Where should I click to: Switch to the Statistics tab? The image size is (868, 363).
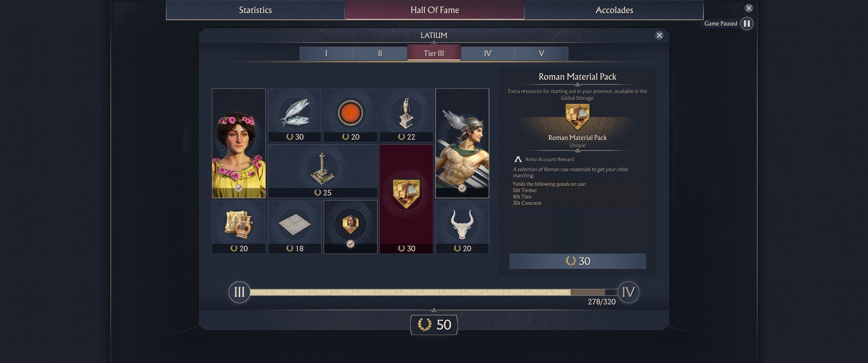[255, 10]
